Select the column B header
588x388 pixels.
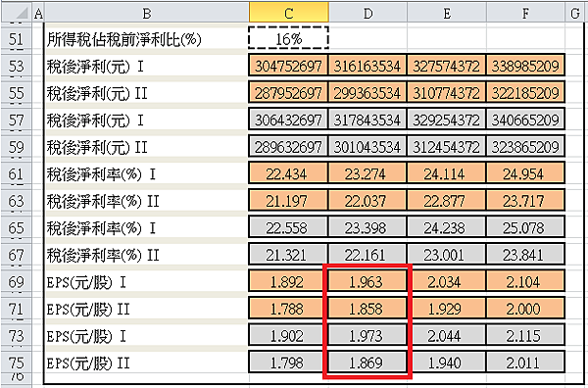147,14
